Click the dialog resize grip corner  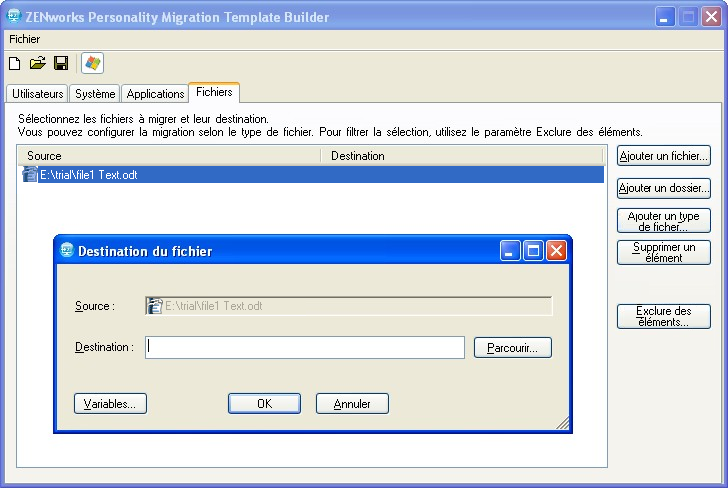(x=563, y=423)
